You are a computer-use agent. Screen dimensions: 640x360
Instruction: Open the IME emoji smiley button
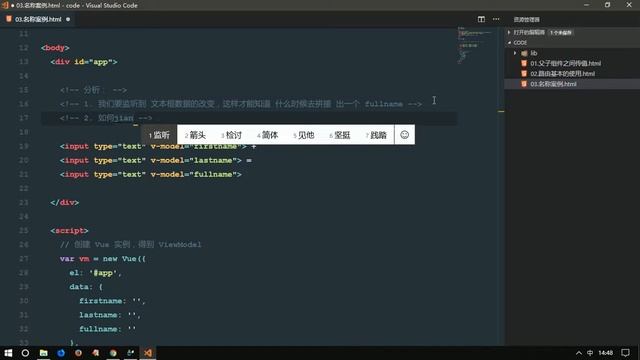tap(404, 135)
